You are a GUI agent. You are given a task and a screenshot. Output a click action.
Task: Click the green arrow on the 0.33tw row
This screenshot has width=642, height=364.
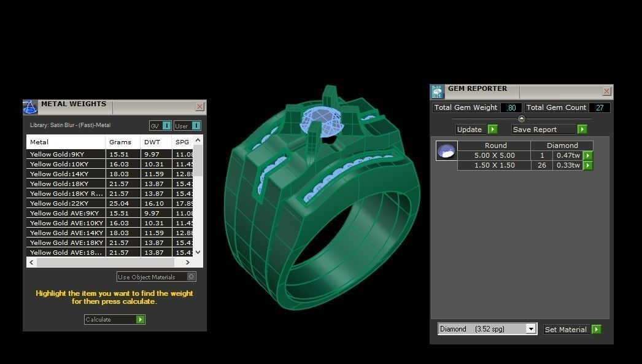tap(588, 165)
